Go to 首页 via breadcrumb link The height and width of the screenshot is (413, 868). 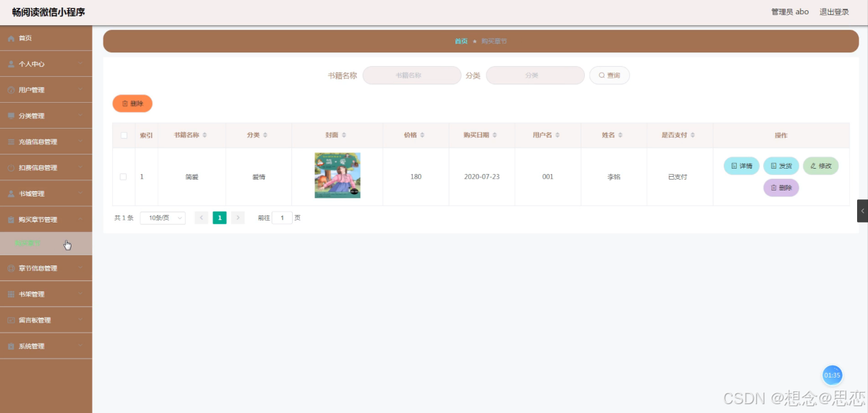(461, 41)
